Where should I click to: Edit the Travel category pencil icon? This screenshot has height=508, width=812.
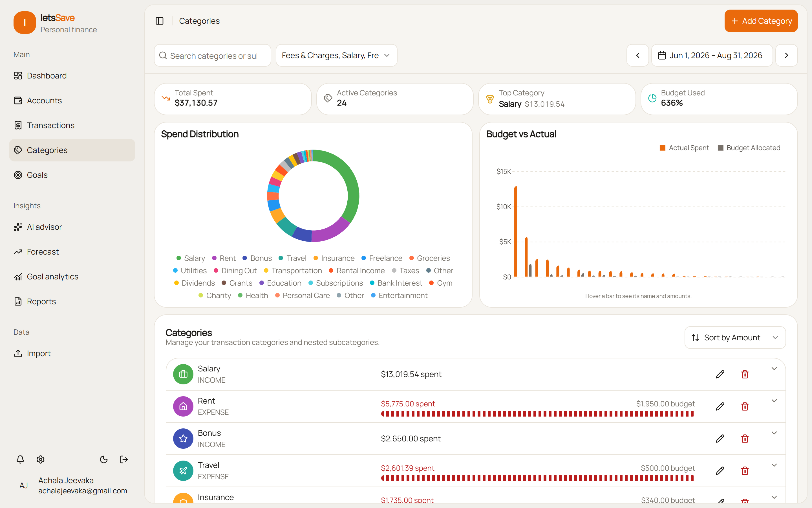[720, 471]
